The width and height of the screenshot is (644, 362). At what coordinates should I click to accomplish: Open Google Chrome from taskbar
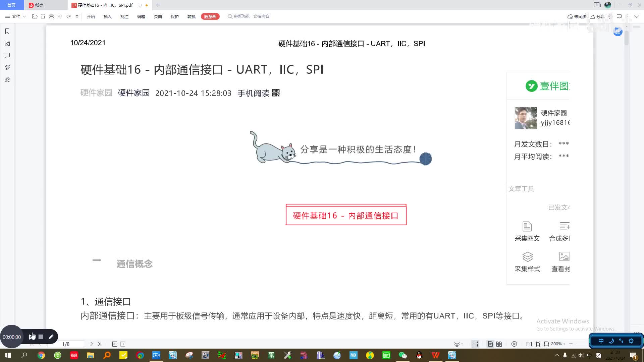coord(41,355)
